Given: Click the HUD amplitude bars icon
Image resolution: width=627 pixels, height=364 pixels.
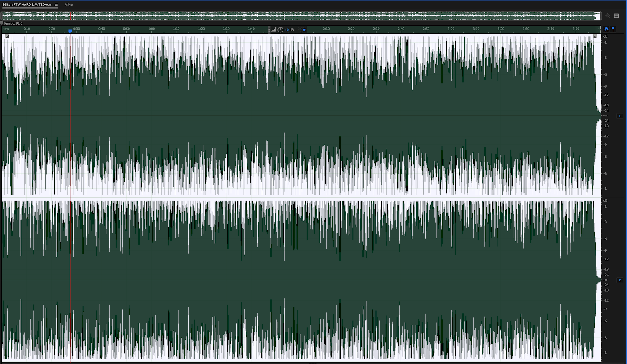Looking at the screenshot, I should tap(274, 30).
